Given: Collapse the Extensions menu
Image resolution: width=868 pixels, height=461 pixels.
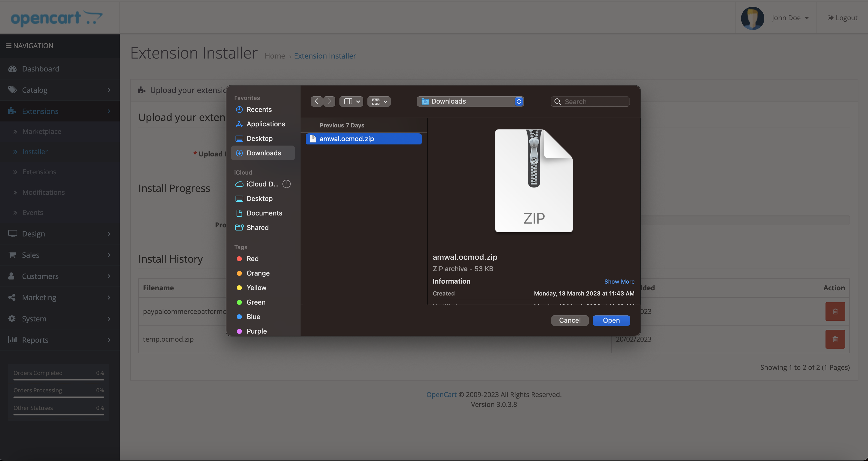Looking at the screenshot, I should point(60,111).
